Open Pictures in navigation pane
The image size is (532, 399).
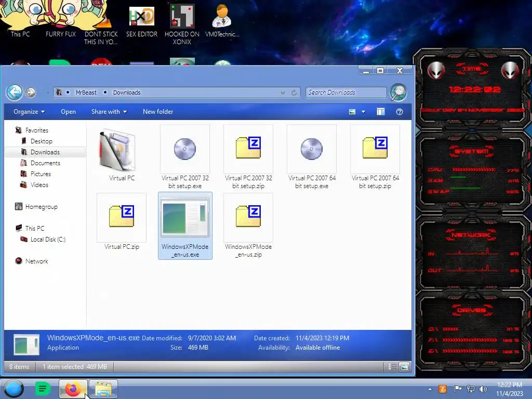tap(41, 174)
